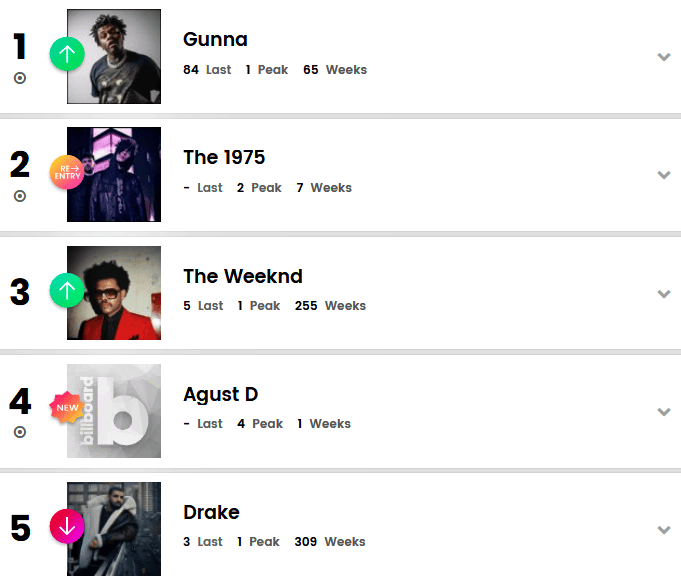Click the Re-Entry badge on The 1975
This screenshot has height=580, width=681.
67,172
